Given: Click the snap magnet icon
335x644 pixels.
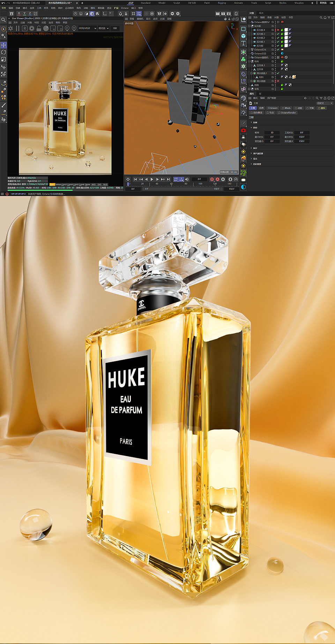Looking at the screenshot, I should 120,14.
